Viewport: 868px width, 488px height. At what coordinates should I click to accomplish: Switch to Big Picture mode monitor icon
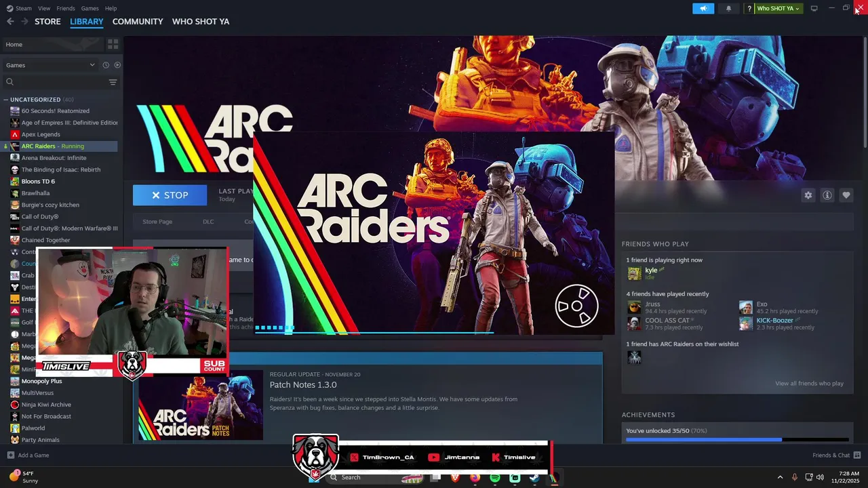814,8
